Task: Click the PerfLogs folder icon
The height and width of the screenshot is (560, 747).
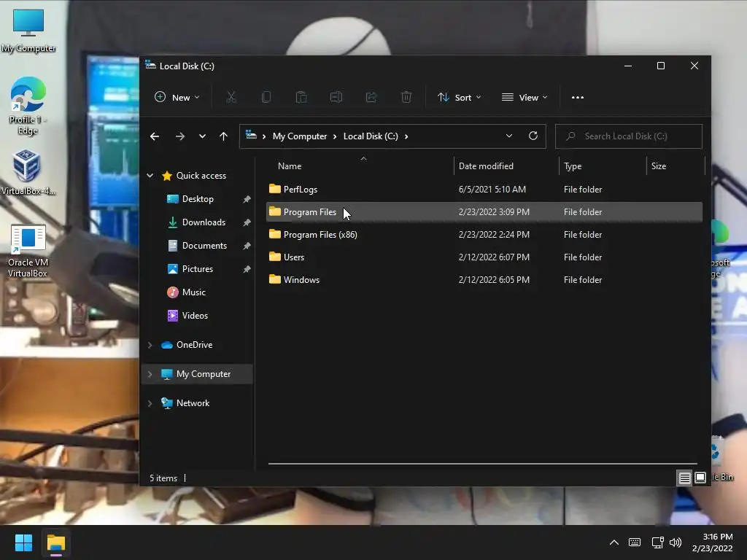Action: [x=275, y=189]
